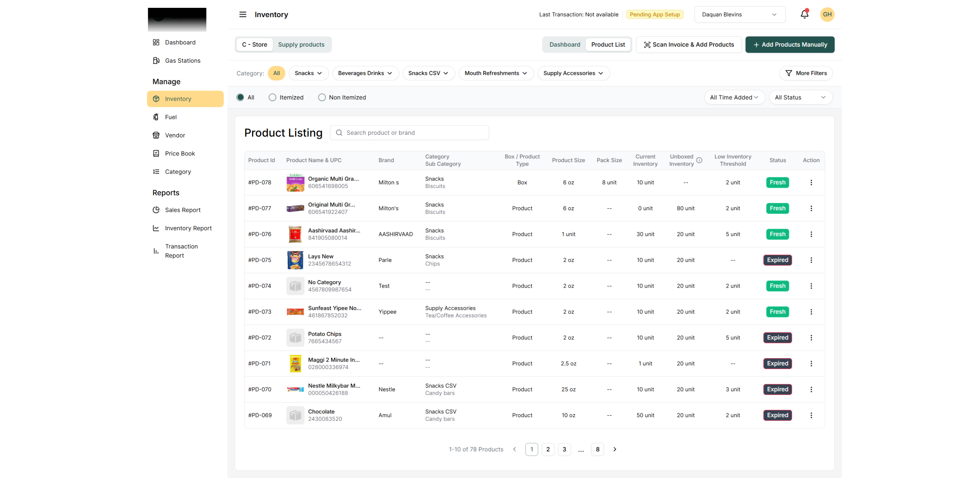Switch to the Dashboard view tab
Screen dimensions: 980x478
click(x=565, y=45)
